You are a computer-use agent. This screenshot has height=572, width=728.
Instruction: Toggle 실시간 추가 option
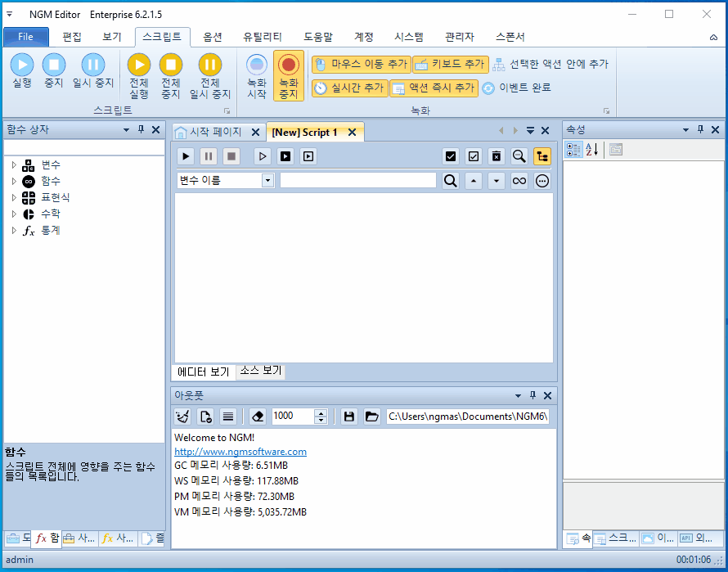pos(349,88)
